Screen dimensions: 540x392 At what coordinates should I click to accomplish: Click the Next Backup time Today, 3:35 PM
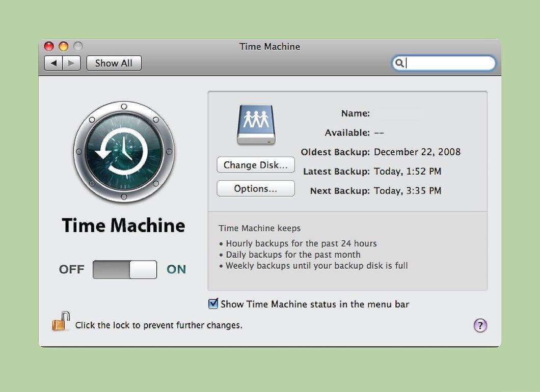click(x=408, y=191)
